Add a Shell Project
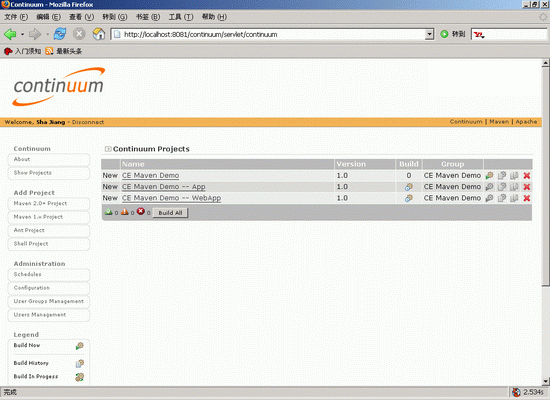 [49, 244]
